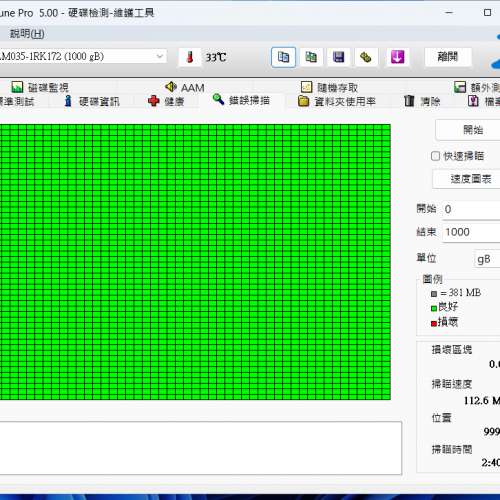Image resolution: width=500 pixels, height=500 pixels.
Task: Switch to the AAM tab
Action: 185,88
